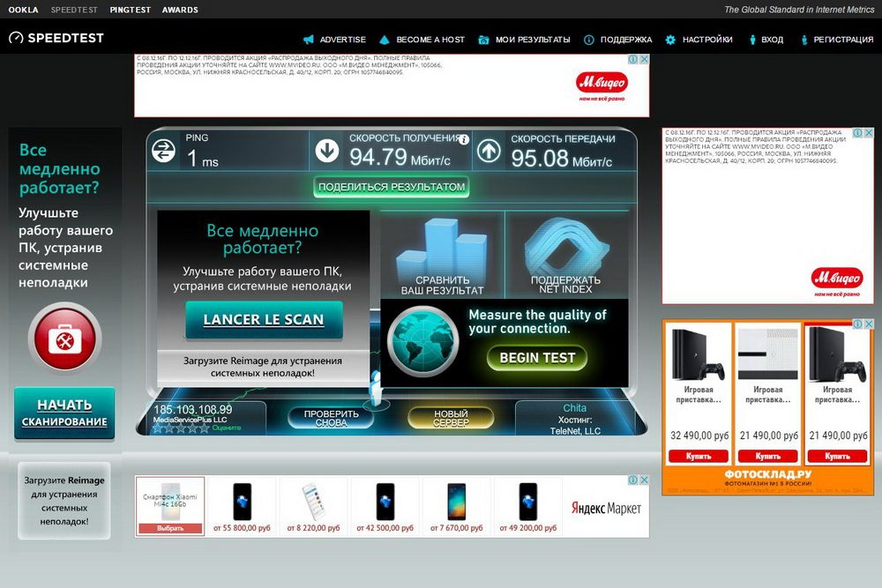Click the phone priced от 49 200,00 руб
882x588 pixels.
(527, 502)
